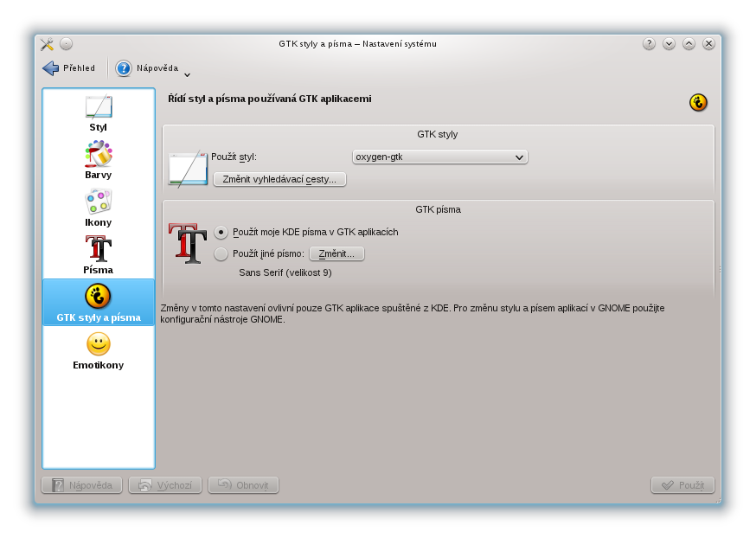This screenshot has height=538, width=756.
Task: Select Použít moje KDE písma radio button
Action: tap(221, 233)
